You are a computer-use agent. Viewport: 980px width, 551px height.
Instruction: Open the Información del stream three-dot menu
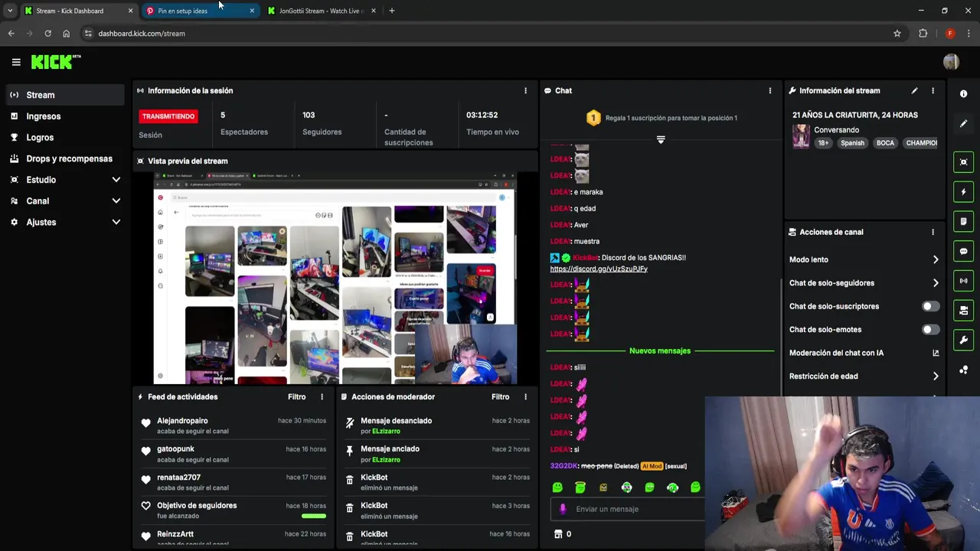[x=933, y=90]
